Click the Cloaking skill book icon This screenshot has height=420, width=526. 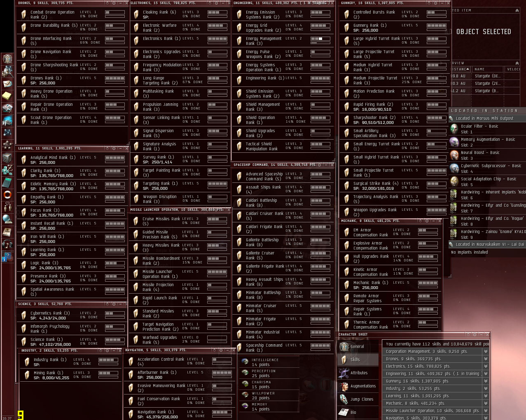click(x=136, y=14)
